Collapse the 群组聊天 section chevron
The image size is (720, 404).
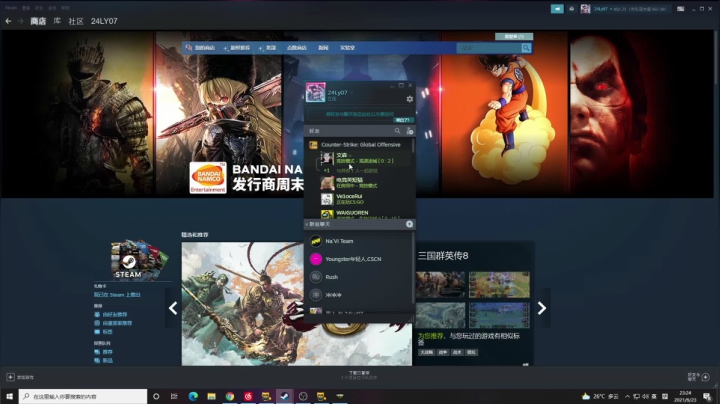pyautogui.click(x=307, y=224)
